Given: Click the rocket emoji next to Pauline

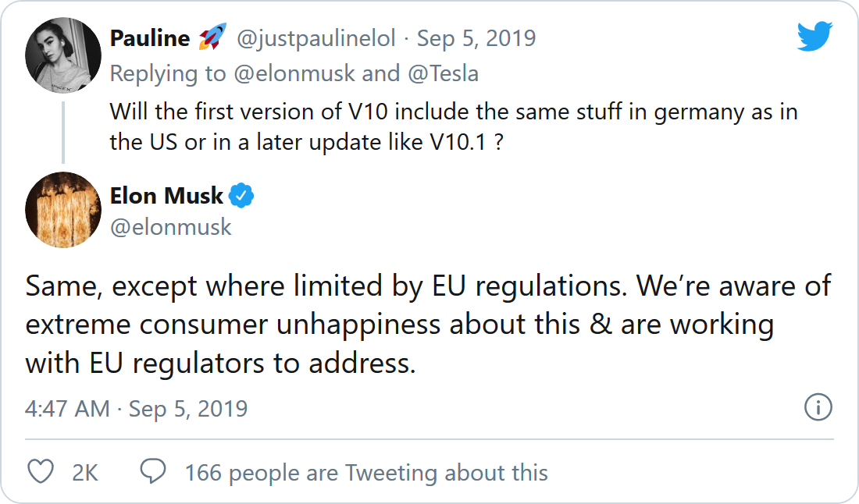Looking at the screenshot, I should click(x=212, y=38).
